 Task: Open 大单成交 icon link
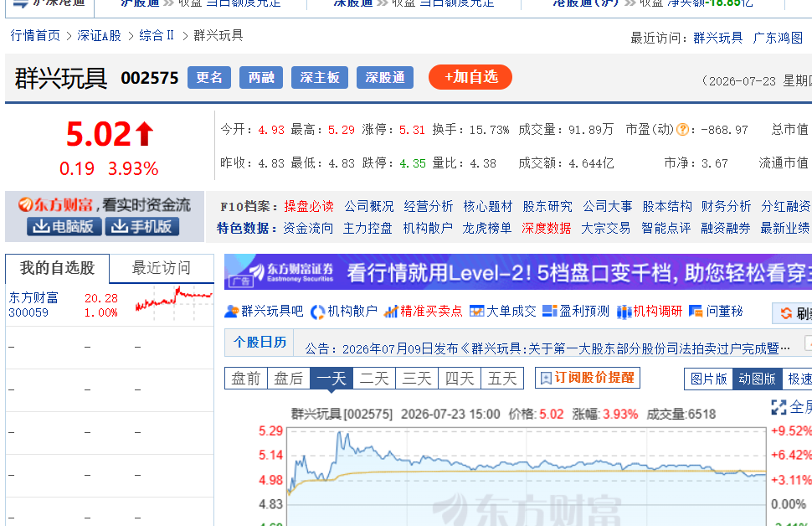(x=502, y=311)
